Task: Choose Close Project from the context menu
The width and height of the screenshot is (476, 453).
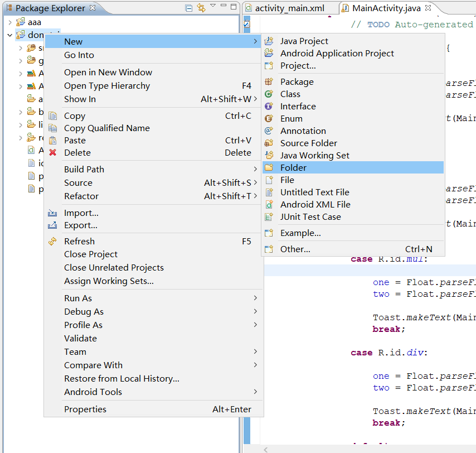Action: [x=154, y=254]
